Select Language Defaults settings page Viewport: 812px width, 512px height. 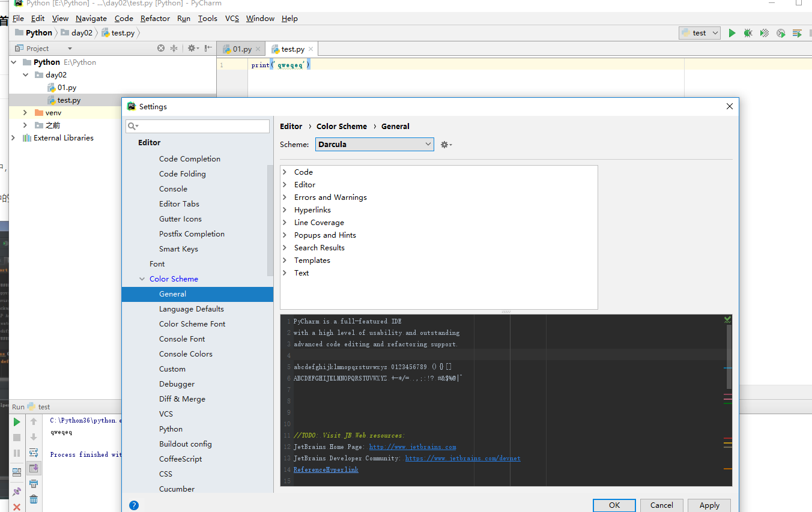[x=192, y=309]
